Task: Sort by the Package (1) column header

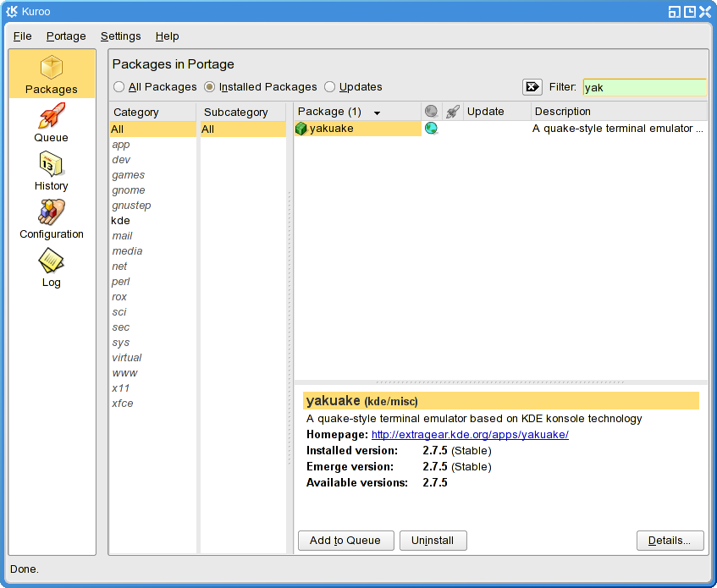Action: (x=357, y=112)
